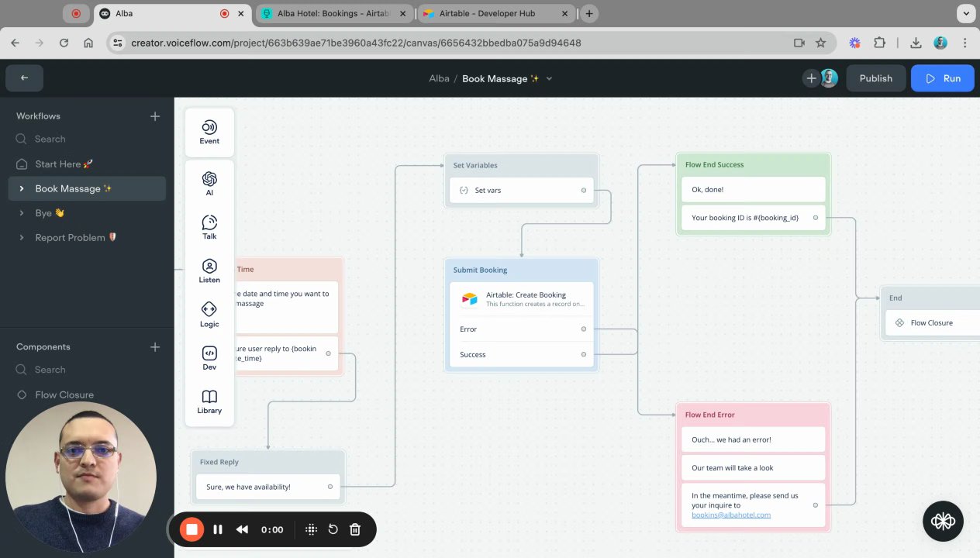Open the Logic steps menu
This screenshot has width=980, height=558.
coord(209,315)
